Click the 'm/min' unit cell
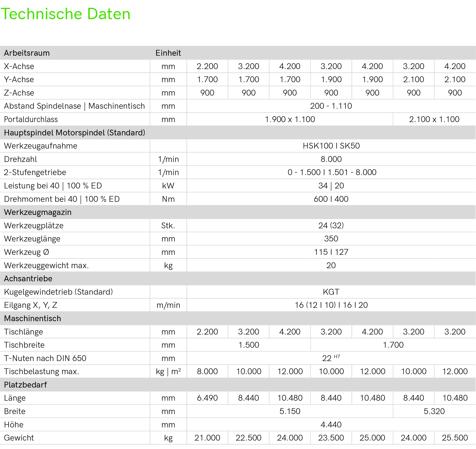The width and height of the screenshot is (476, 449). pos(168,305)
